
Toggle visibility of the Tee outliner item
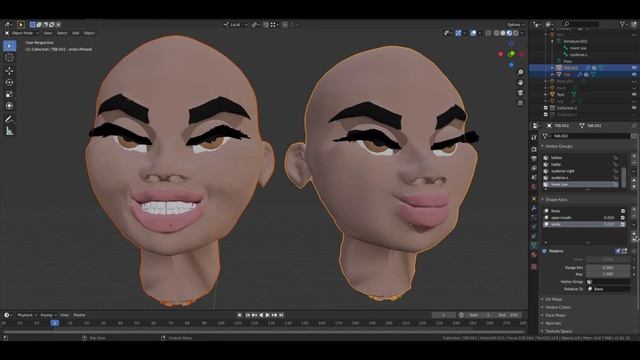634,94
